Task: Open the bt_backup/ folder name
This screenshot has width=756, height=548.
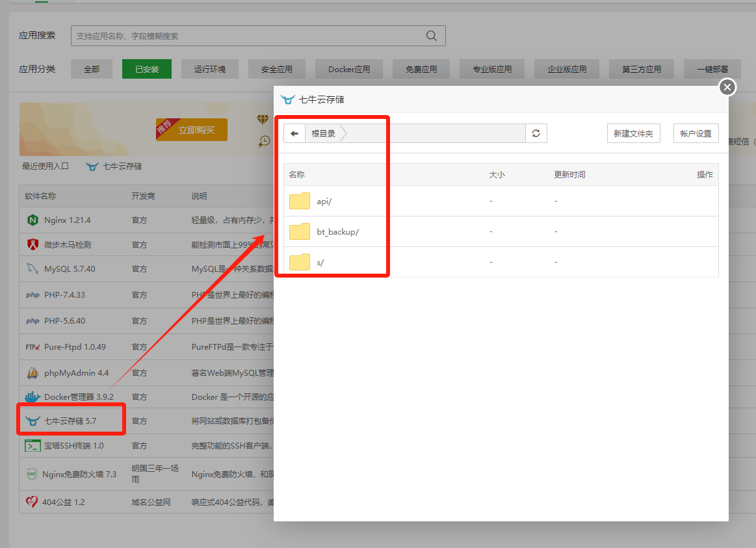Action: 337,232
